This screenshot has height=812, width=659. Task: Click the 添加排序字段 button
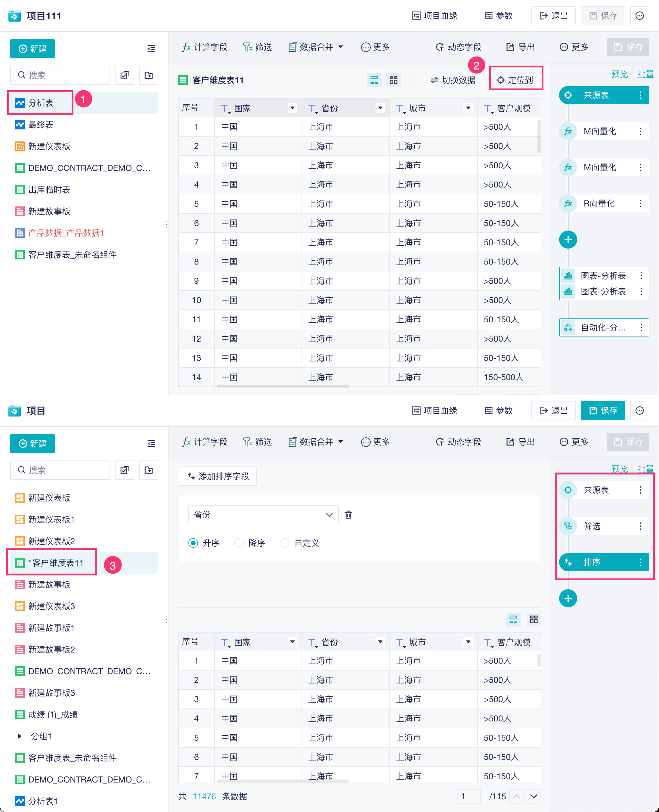[x=218, y=476]
